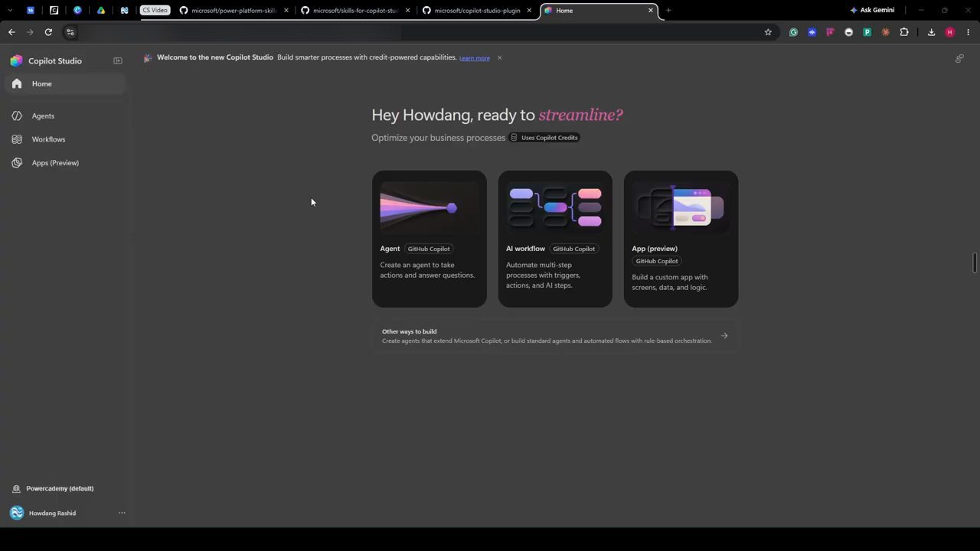This screenshot has width=980, height=551.
Task: Open the Workflows icon in sidebar
Action: (17, 139)
